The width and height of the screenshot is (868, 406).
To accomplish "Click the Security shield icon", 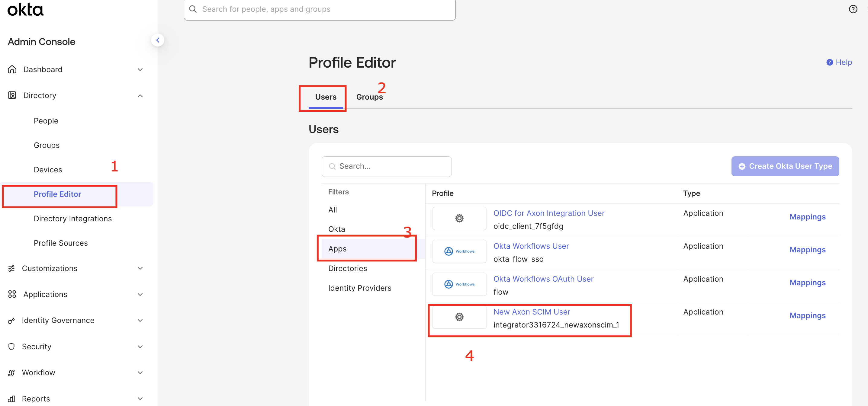I will 11,347.
